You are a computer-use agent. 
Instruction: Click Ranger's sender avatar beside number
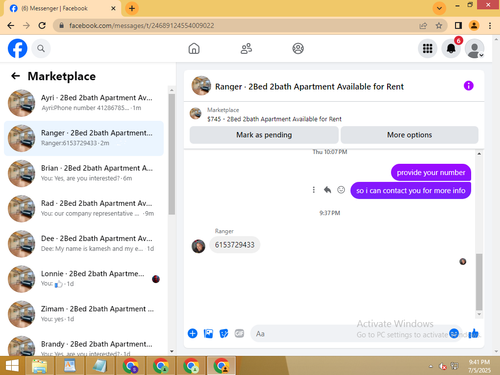[x=198, y=246]
